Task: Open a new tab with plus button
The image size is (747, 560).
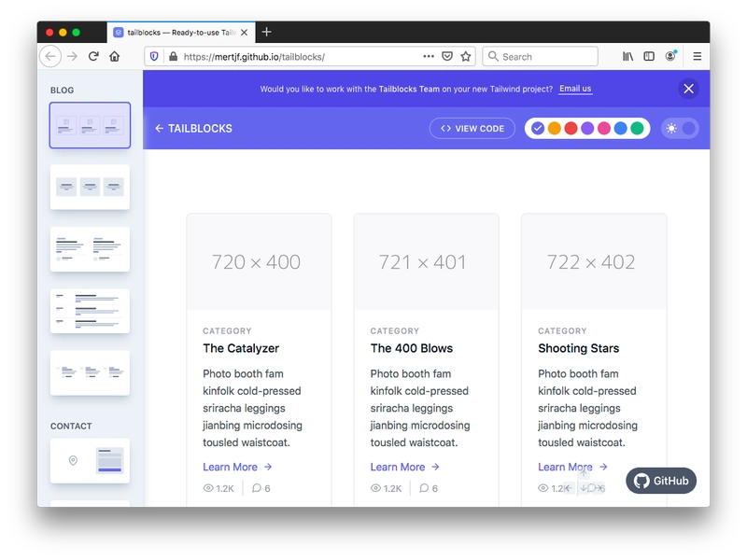Action: (x=267, y=32)
